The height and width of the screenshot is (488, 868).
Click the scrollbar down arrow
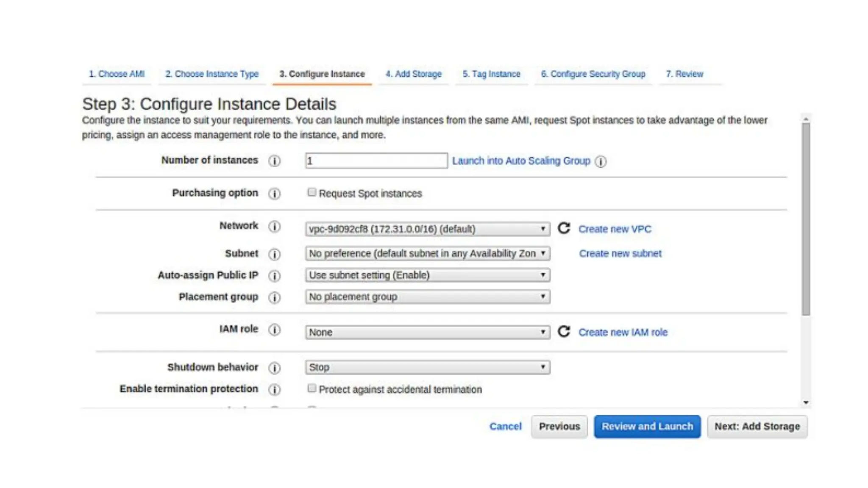pyautogui.click(x=806, y=402)
